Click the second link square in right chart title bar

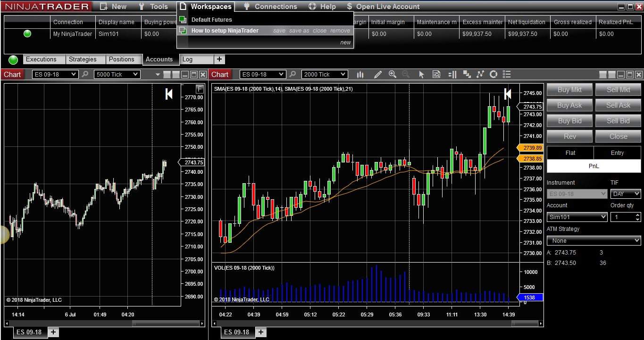point(612,75)
